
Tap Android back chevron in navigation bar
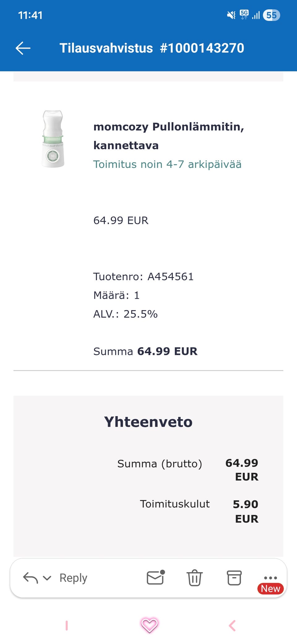pos(232,625)
